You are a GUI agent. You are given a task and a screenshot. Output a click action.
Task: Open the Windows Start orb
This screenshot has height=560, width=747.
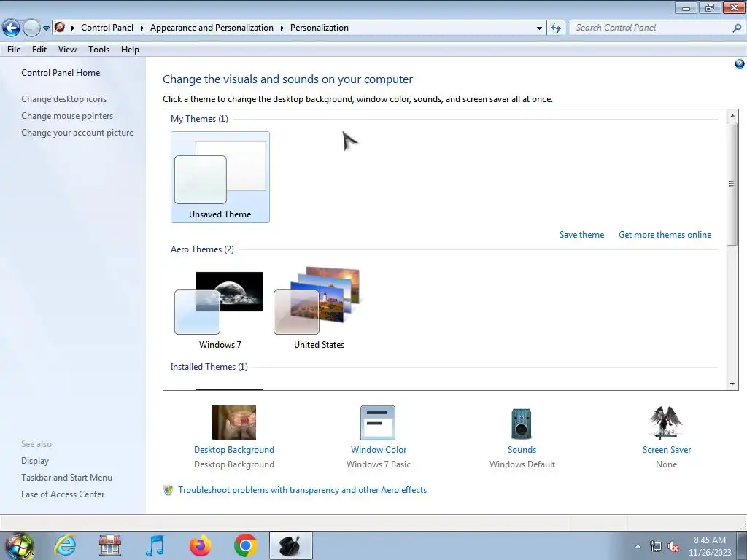tap(20, 545)
